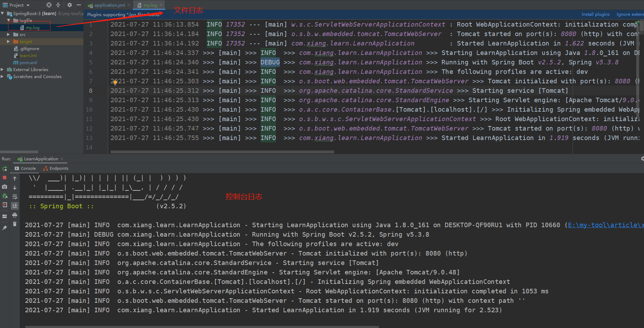Screen dimensions: 644x328
Task: Click the target folder icon in tree
Action: [x=16, y=41]
